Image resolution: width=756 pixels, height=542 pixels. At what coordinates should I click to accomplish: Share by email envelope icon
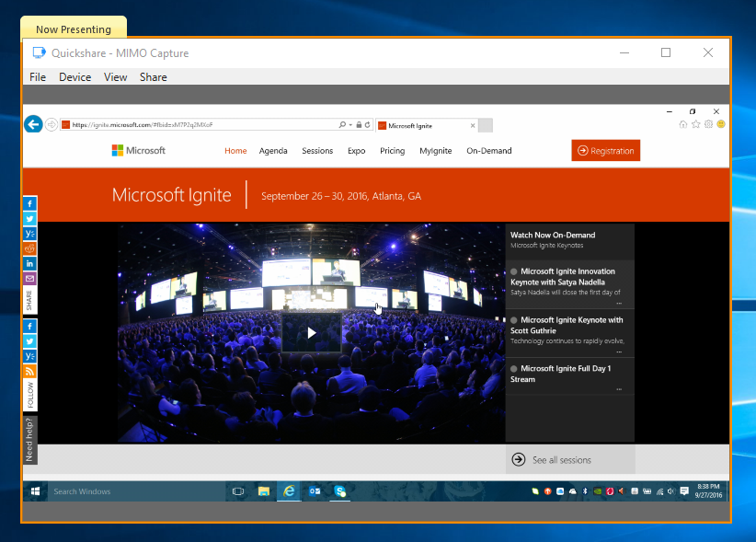coord(30,279)
